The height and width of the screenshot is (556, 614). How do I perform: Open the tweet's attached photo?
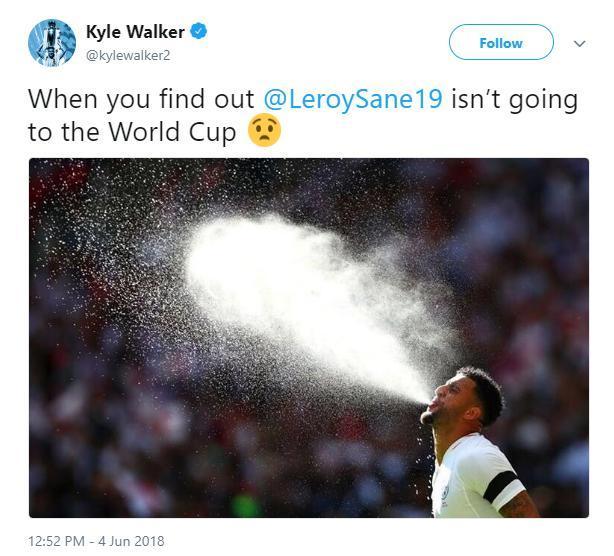click(x=309, y=338)
